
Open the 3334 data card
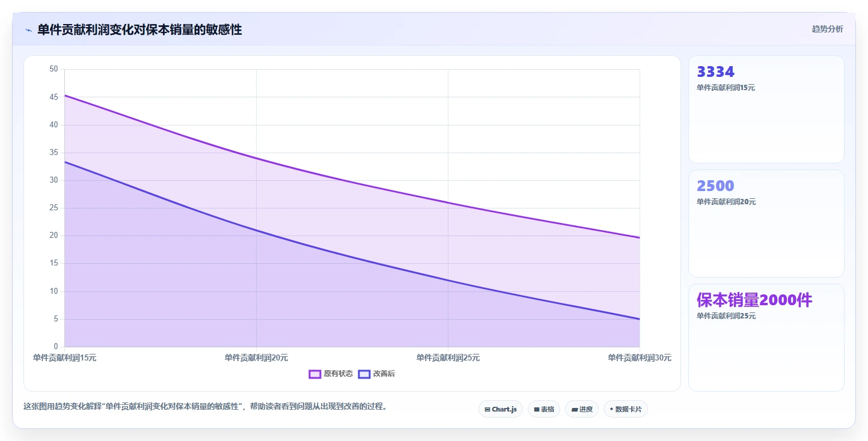tap(766, 109)
